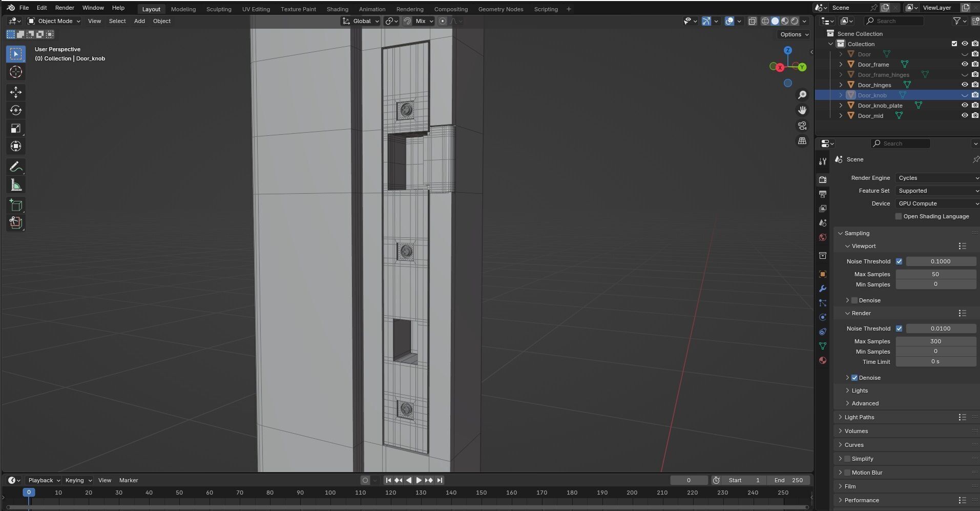Select Door_knob in the outliner

coord(872,95)
